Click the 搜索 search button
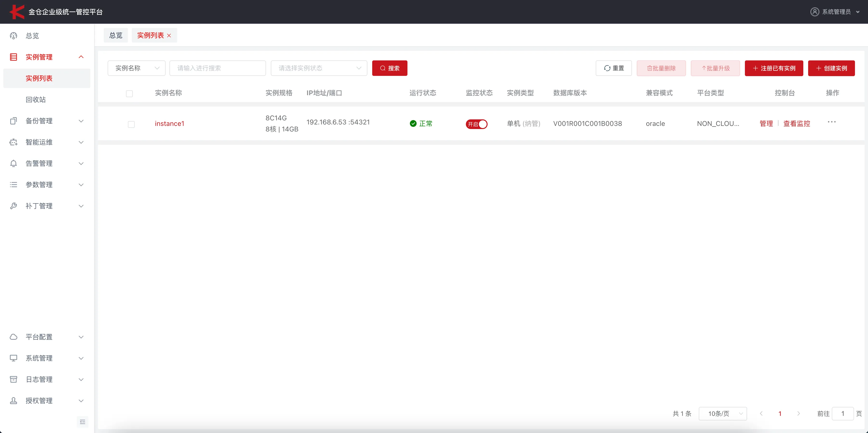The width and height of the screenshot is (868, 433). pos(390,68)
